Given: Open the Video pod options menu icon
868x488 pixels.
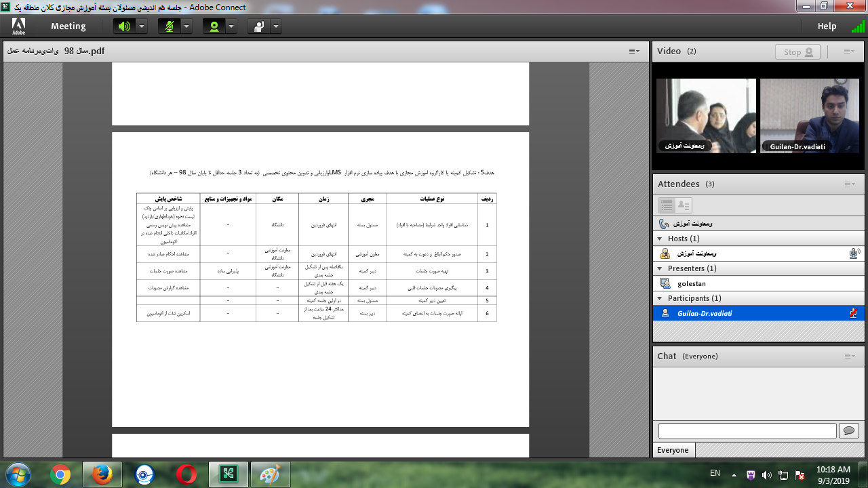Looking at the screenshot, I should click(849, 52).
